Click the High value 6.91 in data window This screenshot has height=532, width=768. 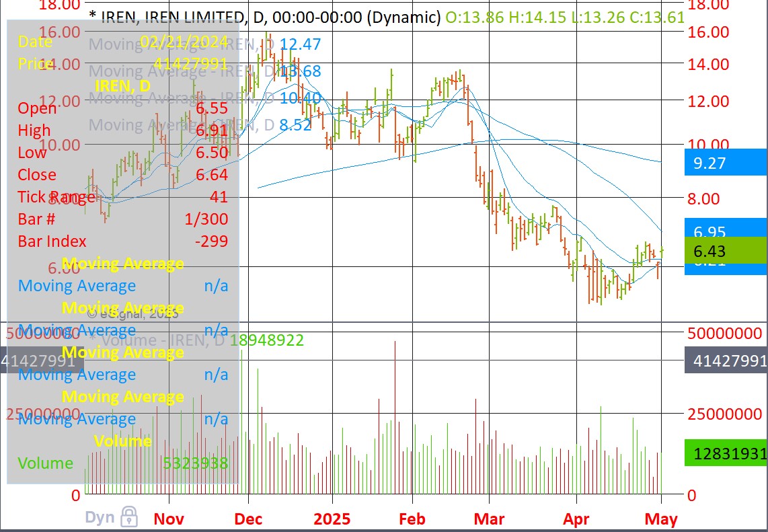[212, 130]
